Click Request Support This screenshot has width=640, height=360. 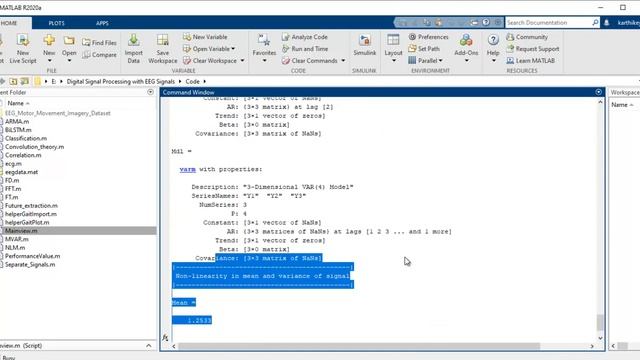pyautogui.click(x=533, y=49)
